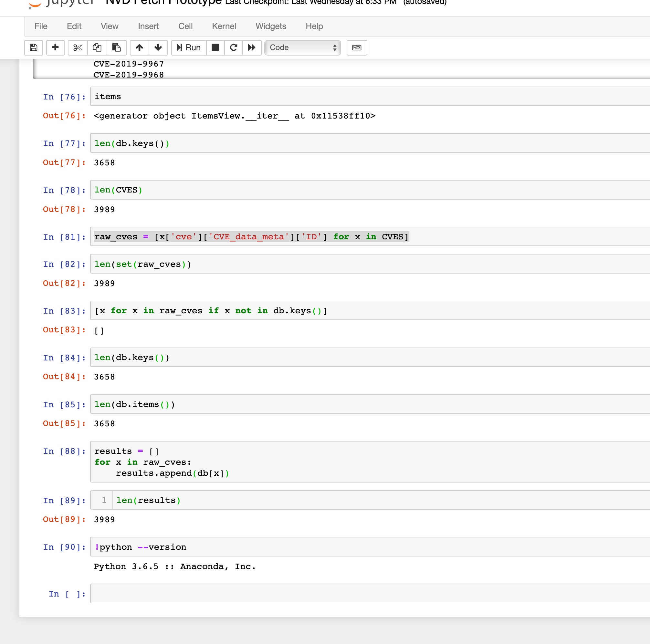Save the notebook via the save icon
This screenshot has height=644, width=650.
click(x=33, y=48)
